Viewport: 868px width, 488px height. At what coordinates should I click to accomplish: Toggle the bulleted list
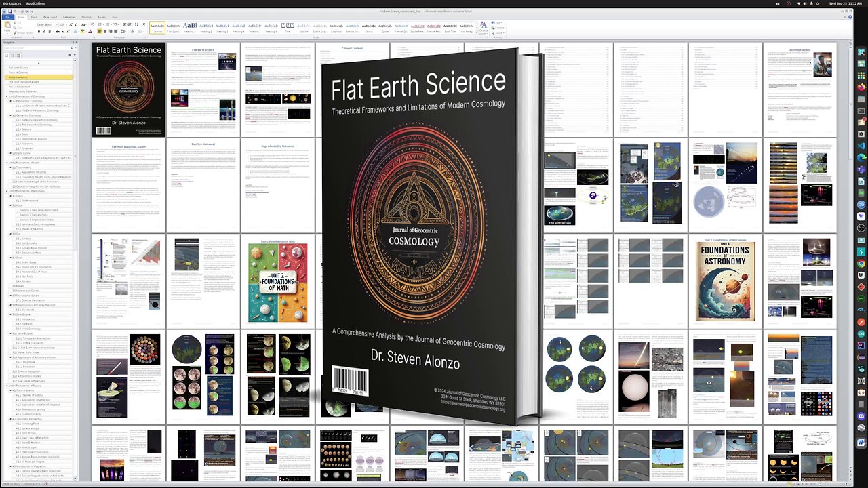pos(100,24)
